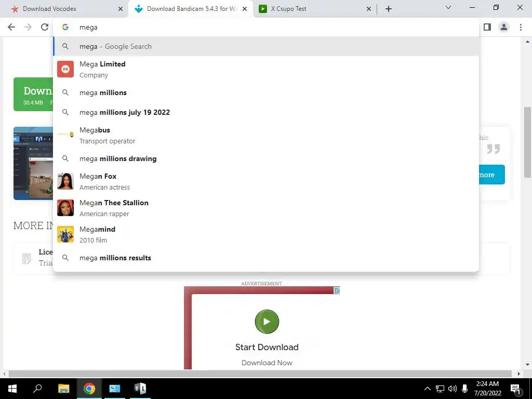Click the network icon in system tray
Screen dimensions: 532x399
click(440, 389)
